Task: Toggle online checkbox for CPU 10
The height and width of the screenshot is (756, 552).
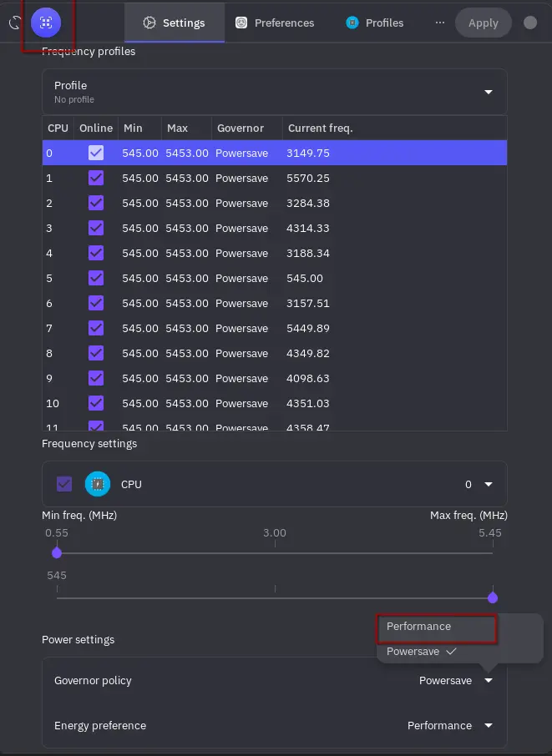Action: click(96, 404)
